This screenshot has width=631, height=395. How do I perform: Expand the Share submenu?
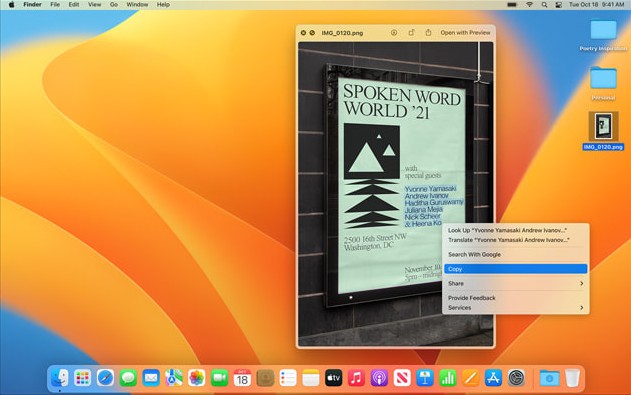click(516, 284)
